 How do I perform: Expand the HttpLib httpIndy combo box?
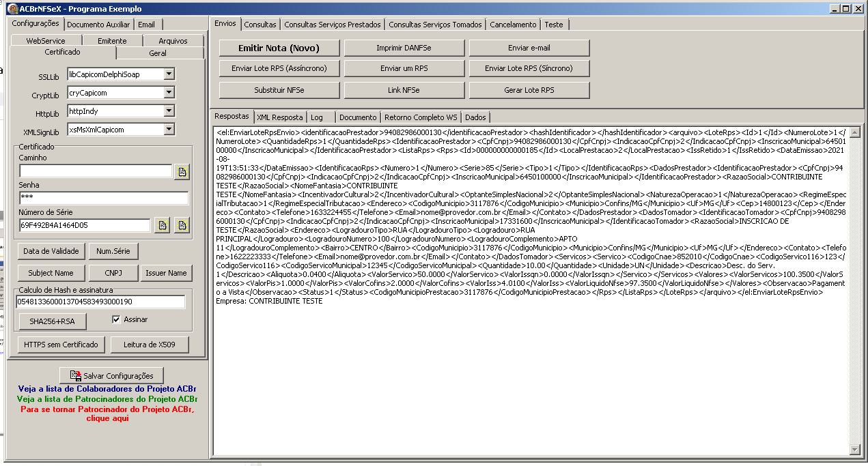[169, 111]
